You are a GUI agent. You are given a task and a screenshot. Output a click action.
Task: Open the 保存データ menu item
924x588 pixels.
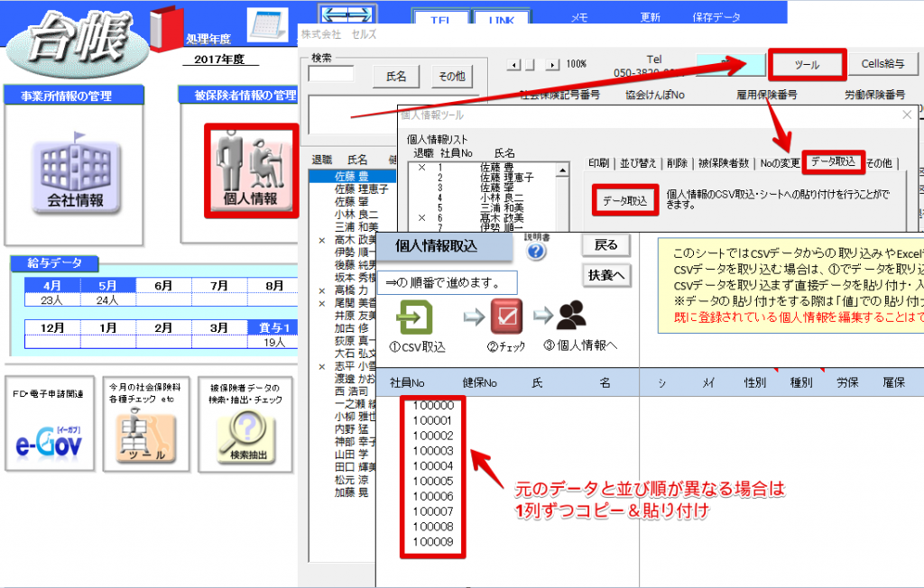716,18
